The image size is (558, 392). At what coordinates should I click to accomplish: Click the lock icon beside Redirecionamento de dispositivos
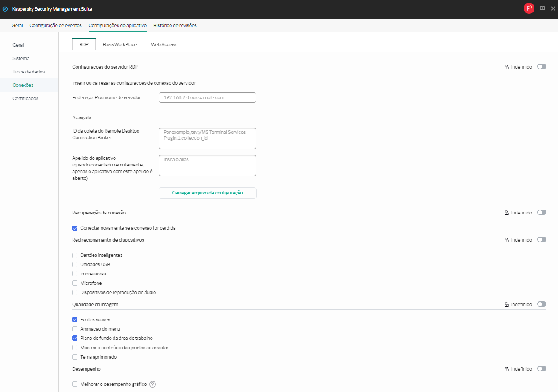point(506,239)
